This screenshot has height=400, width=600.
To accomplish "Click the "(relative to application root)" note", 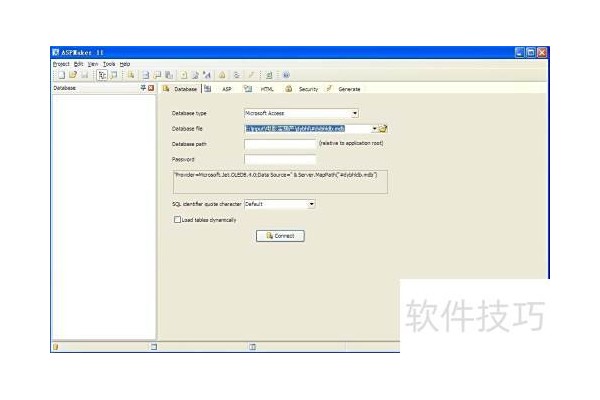I will tap(351, 143).
